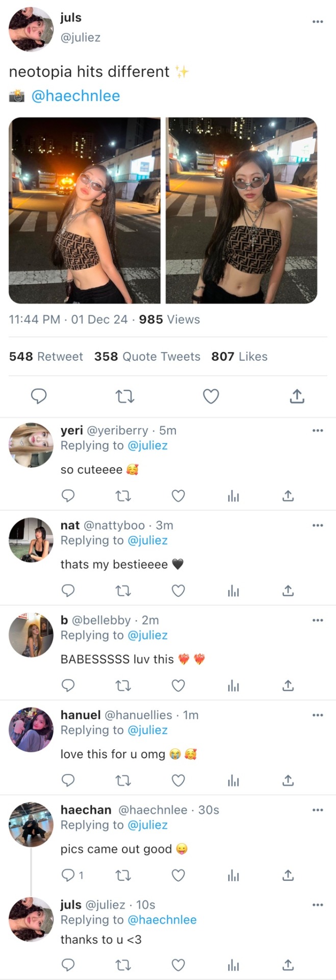View analytics on yeri's reply

(x=234, y=496)
